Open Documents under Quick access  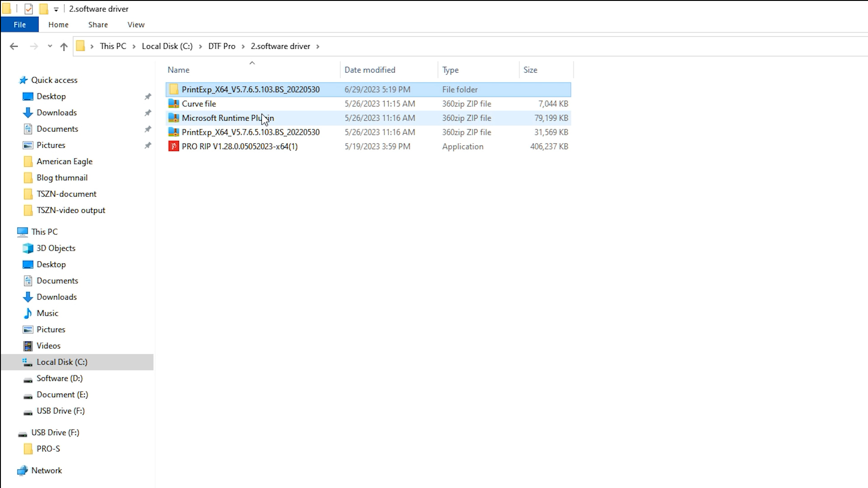[x=57, y=129]
